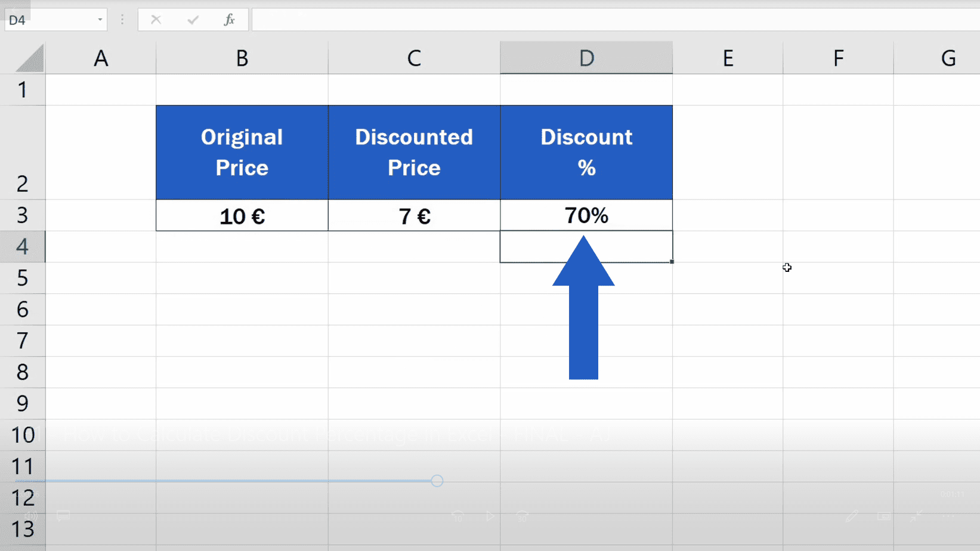Open the Name Box dropdown arrow
The image size is (980, 551).
coord(99,19)
